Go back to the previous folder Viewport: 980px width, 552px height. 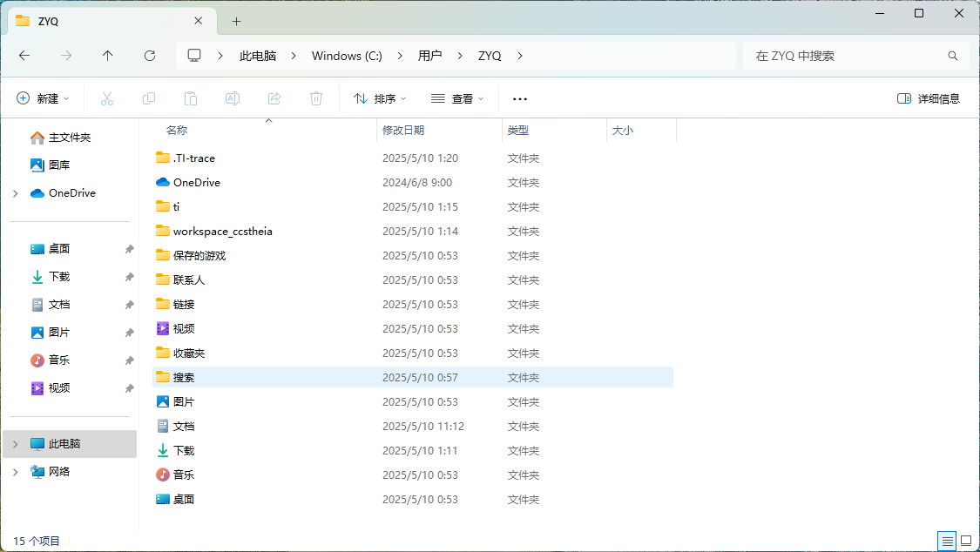[x=24, y=55]
